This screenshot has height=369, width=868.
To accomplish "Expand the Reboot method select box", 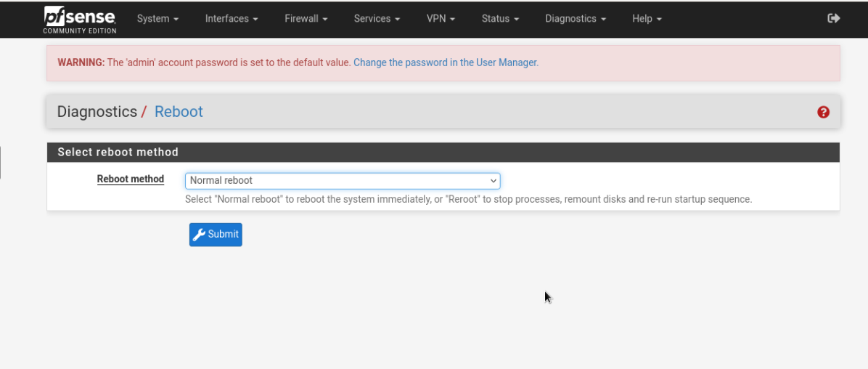I will pos(343,180).
